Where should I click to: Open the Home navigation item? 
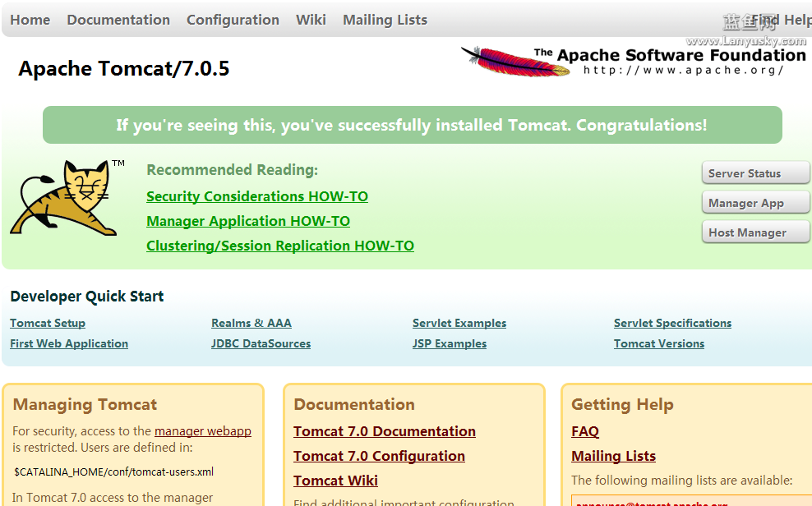click(30, 20)
